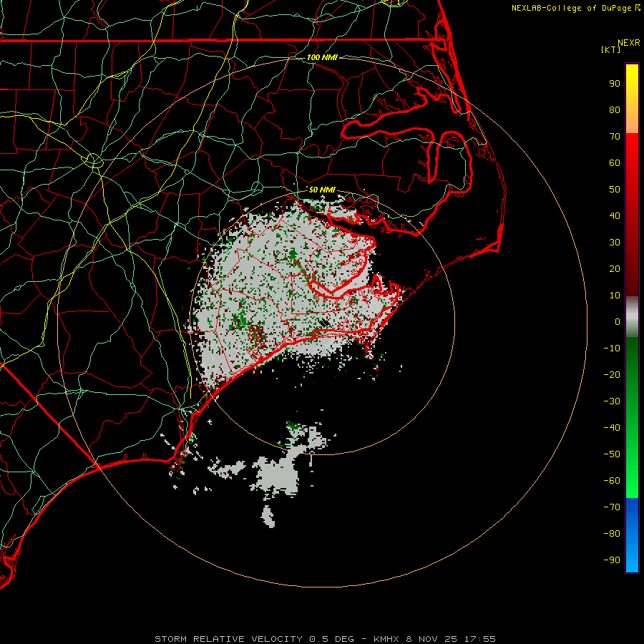
Task: Click the positive 90 knot scale label
Action: click(615, 84)
